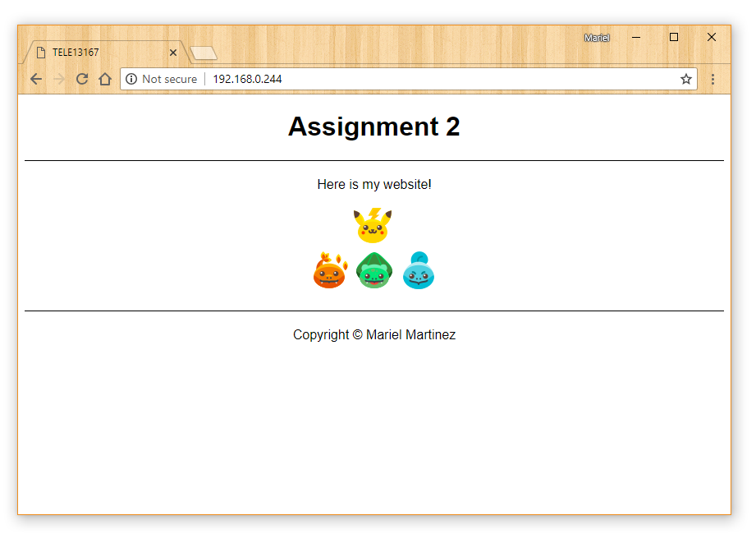Click the orange Charmander image
The width and height of the screenshot is (756, 543).
point(330,270)
